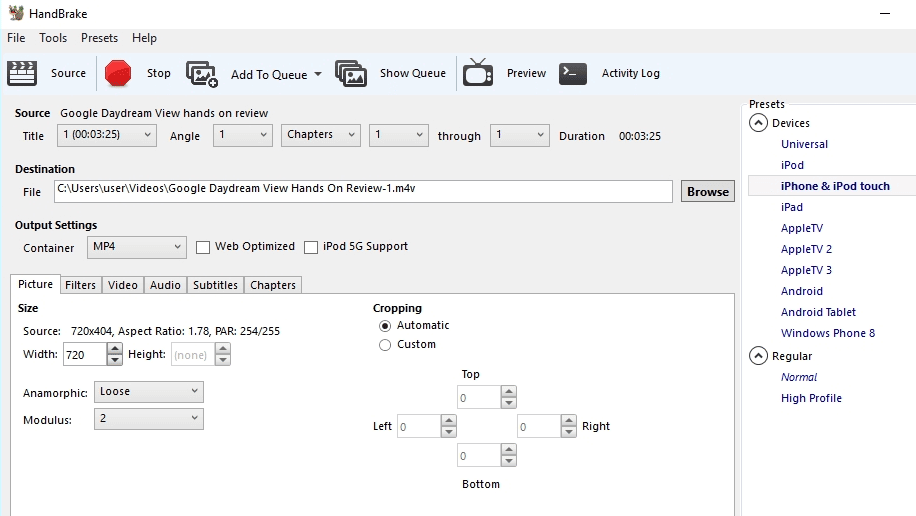
Task: Expand the Add To Queue dropdown arrow
Action: 318,74
